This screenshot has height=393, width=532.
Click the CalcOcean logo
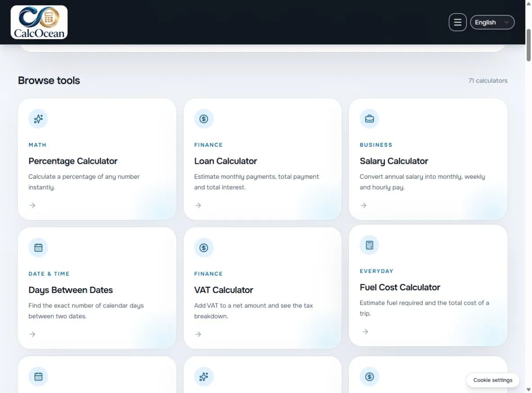tap(39, 22)
